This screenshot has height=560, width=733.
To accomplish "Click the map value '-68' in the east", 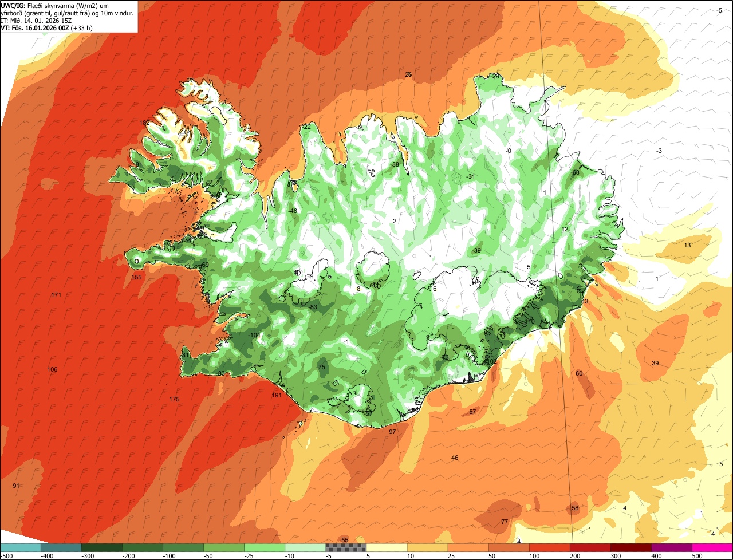I will (575, 173).
